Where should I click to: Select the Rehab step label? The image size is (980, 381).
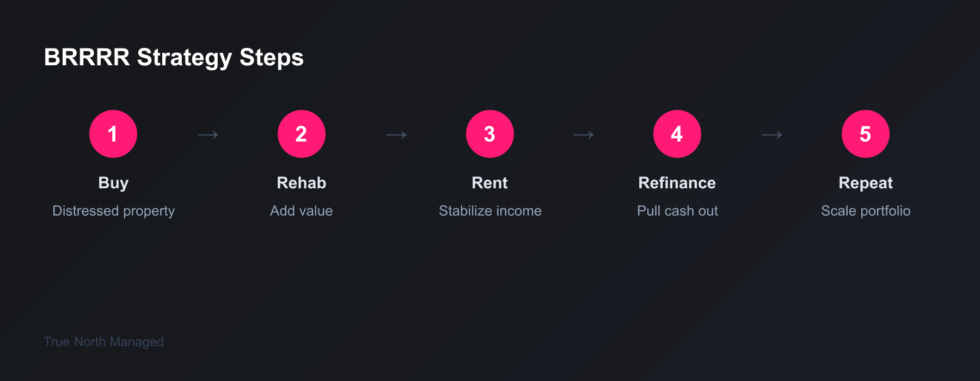(302, 183)
